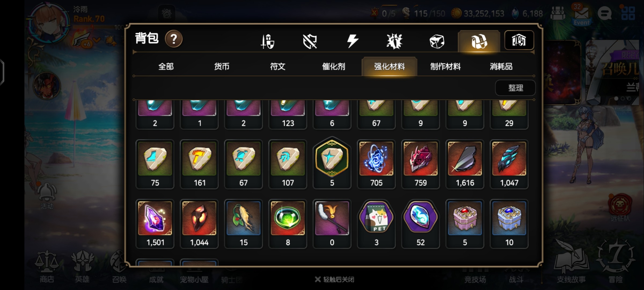
Task: Select the sword and shield equipment category icon
Action: tap(268, 41)
